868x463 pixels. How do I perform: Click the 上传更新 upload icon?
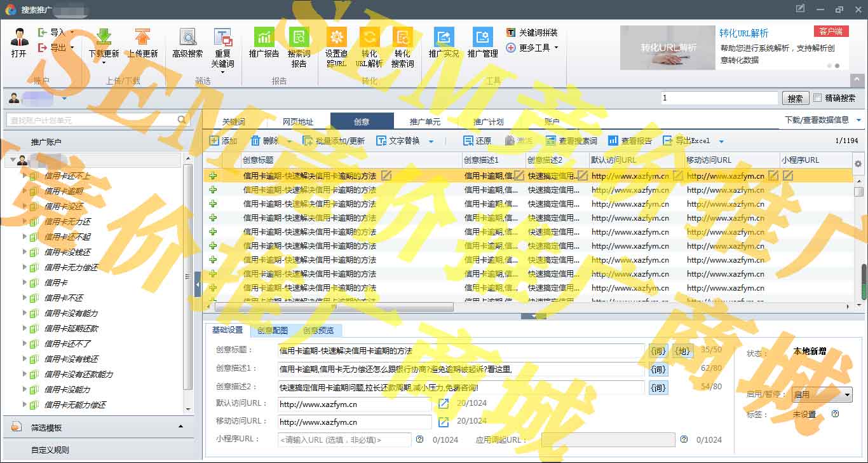[142, 38]
